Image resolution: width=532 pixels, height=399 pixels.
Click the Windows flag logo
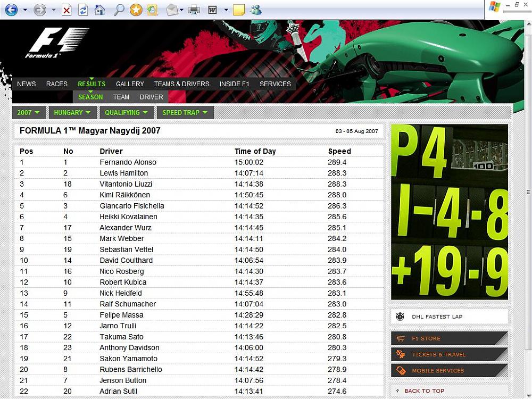pyautogui.click(x=495, y=7)
